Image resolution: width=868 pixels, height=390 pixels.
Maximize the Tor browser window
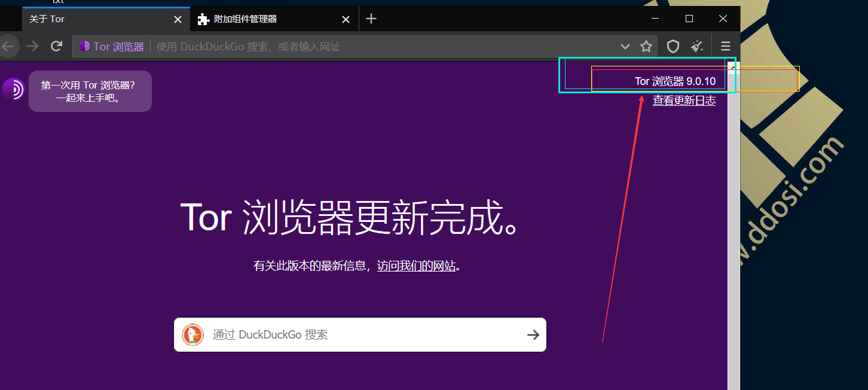pos(689,19)
